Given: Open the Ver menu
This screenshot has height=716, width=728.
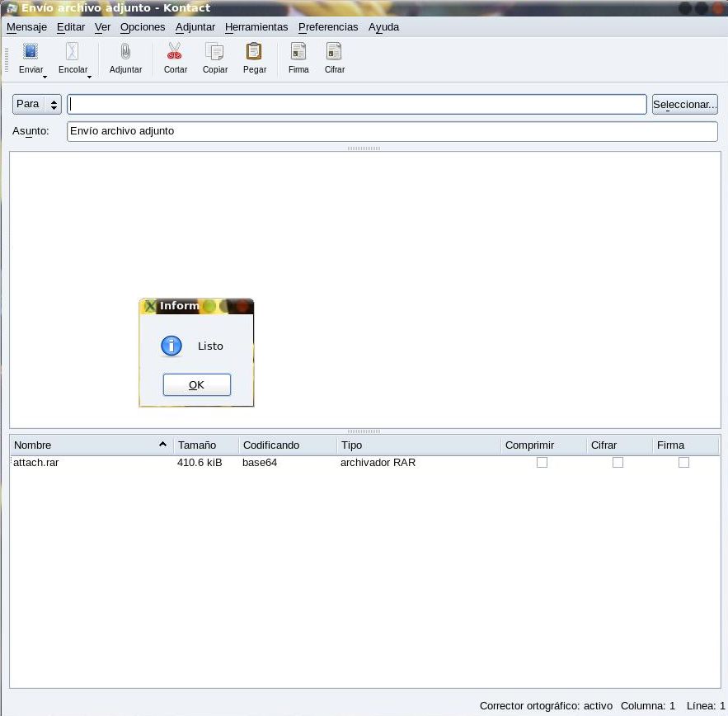Looking at the screenshot, I should (x=102, y=27).
